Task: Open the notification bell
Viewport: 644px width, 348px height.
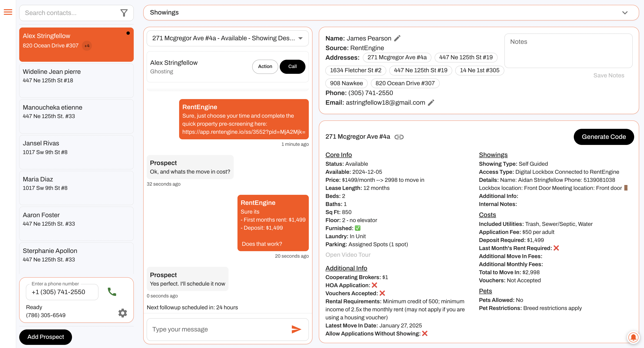Action: pos(633,337)
